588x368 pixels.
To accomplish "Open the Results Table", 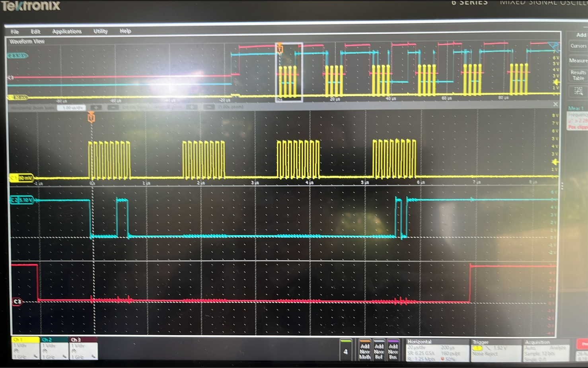I will click(578, 75).
